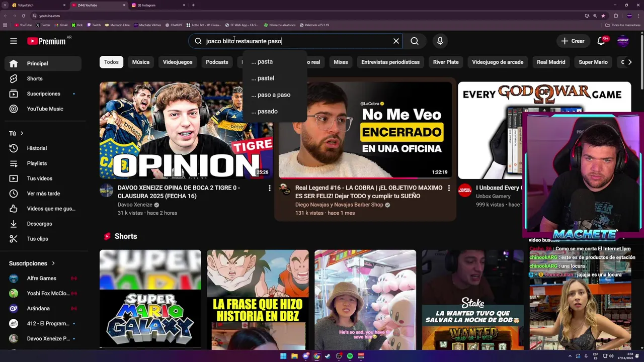Choose the 'pasta' search suggestion

click(275, 62)
